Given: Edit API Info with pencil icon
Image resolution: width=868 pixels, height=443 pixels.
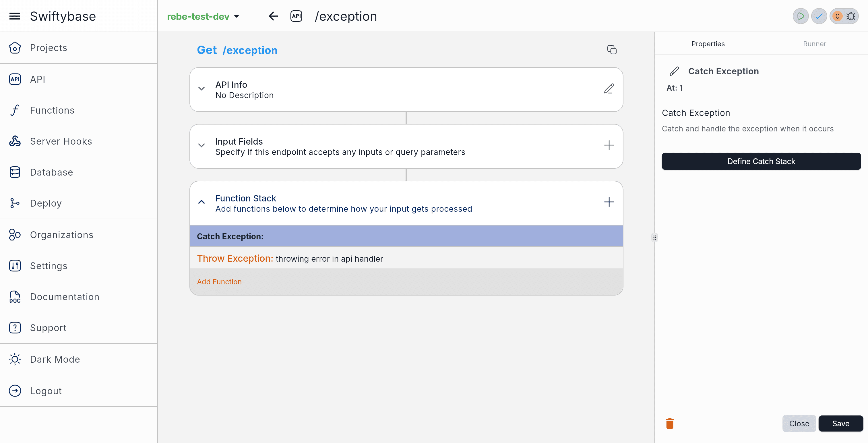Looking at the screenshot, I should coord(609,89).
